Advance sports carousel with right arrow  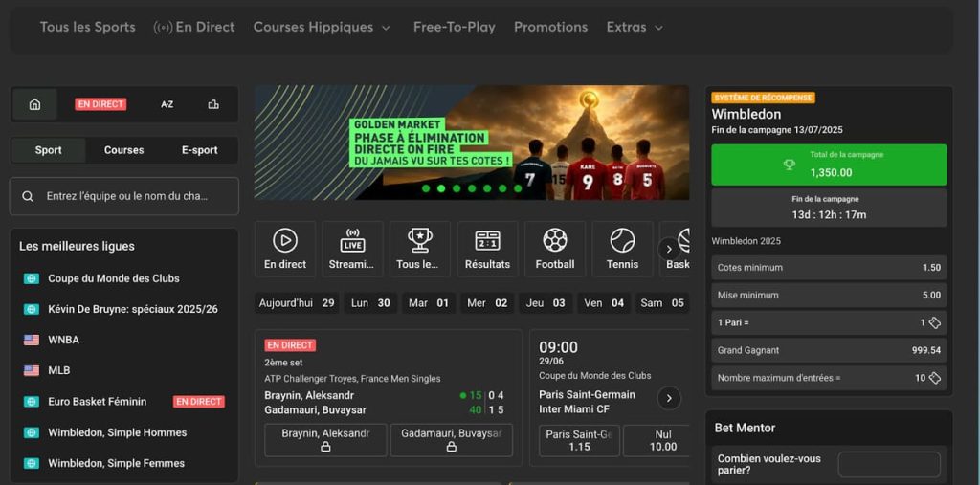[669, 250]
